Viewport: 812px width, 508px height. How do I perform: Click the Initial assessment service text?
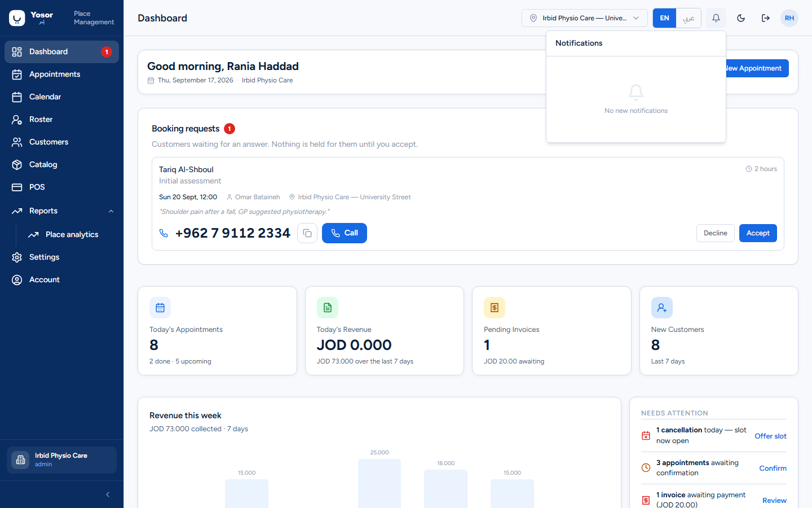(x=190, y=181)
